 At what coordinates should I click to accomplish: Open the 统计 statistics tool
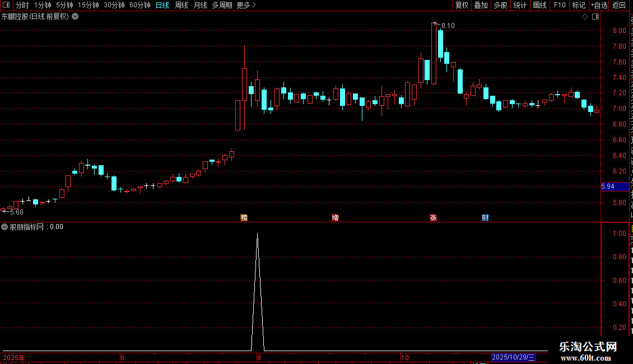pos(519,5)
